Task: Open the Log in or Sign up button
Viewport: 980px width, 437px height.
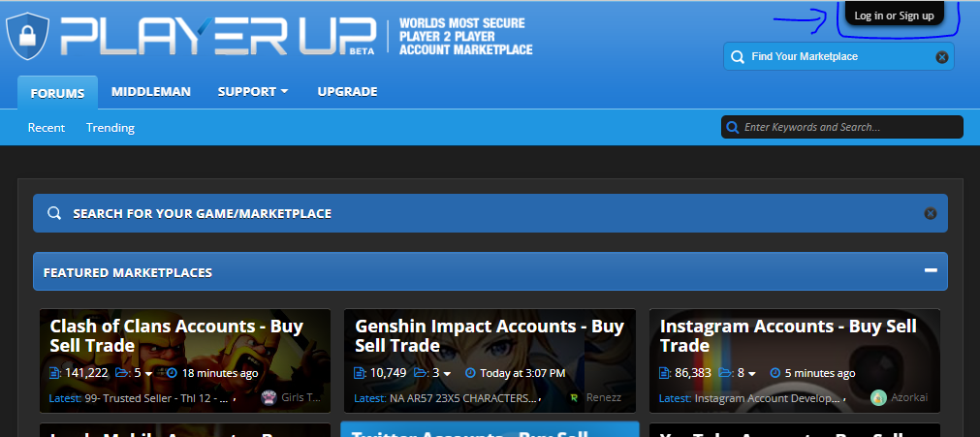Action: 894,16
